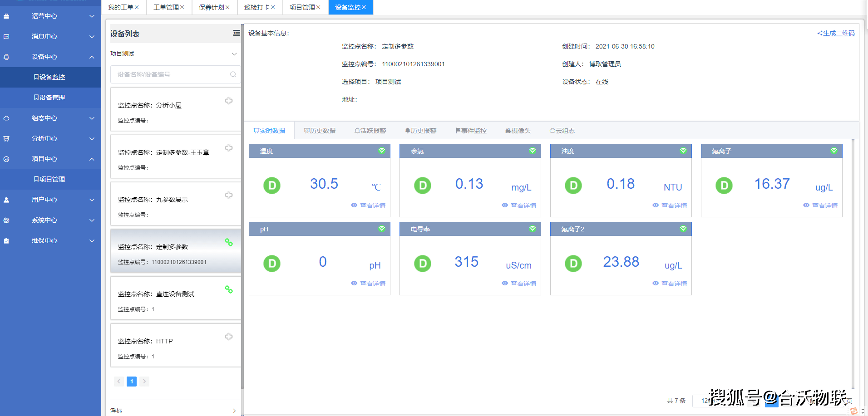Click the link icon on 九参数展示 card

[229, 195]
